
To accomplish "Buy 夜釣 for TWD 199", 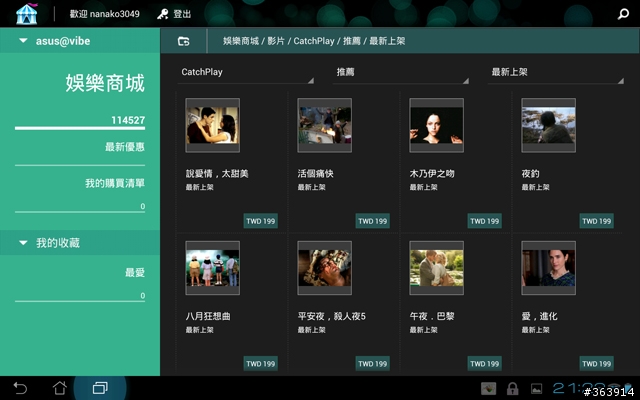I will click(596, 221).
